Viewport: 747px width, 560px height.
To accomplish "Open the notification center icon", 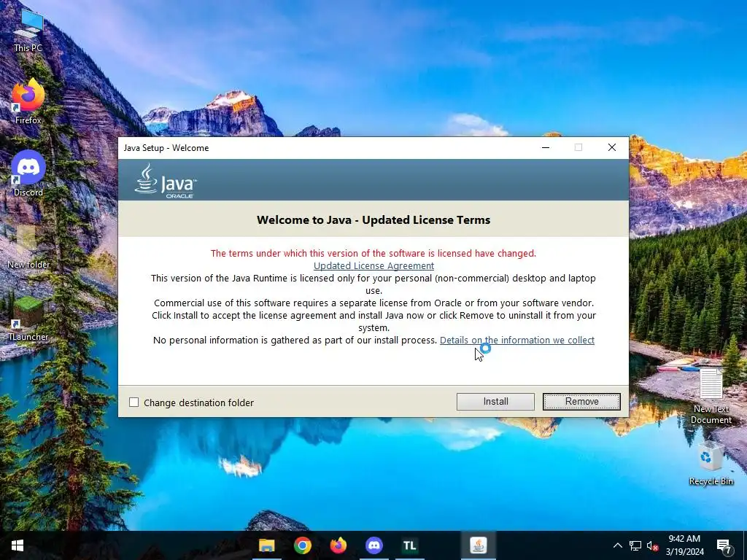I will point(724,546).
